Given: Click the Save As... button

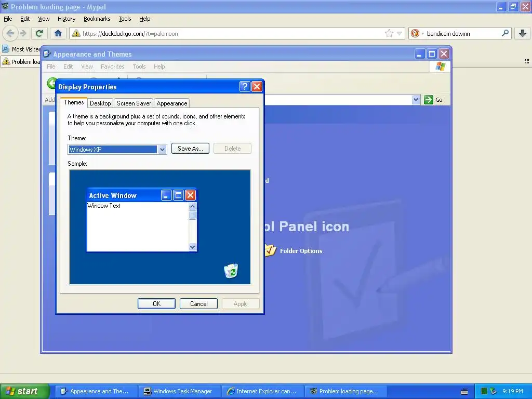Looking at the screenshot, I should [190, 149].
